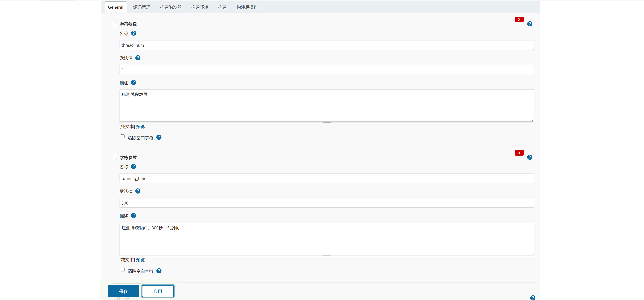Enable 清除空白字符 for thread_num parameter

coord(123,136)
